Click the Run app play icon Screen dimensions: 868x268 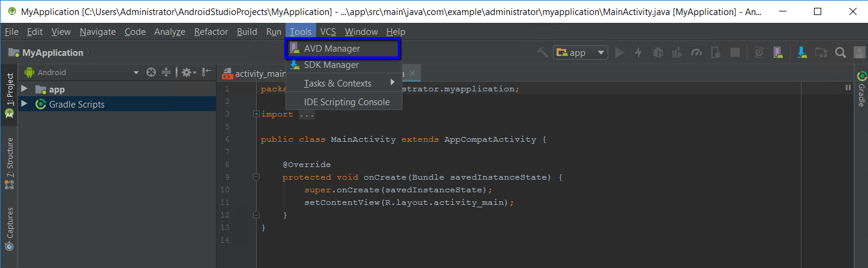pyautogui.click(x=620, y=52)
